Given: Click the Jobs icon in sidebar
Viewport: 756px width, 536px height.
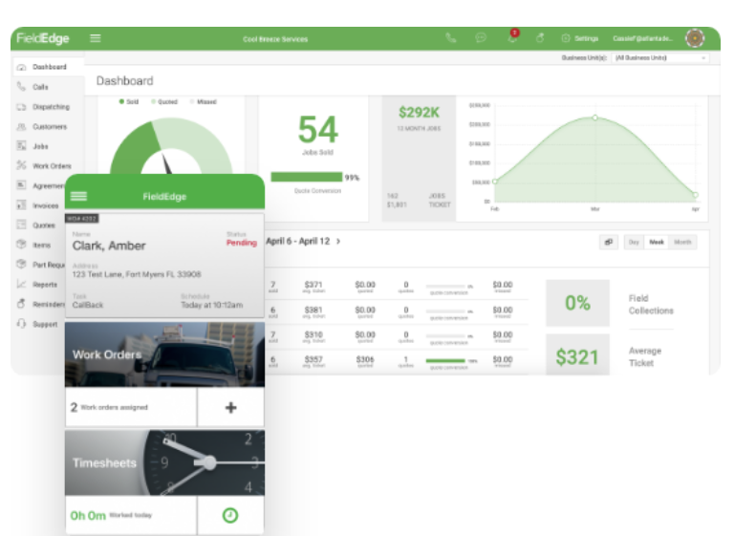Looking at the screenshot, I should (x=21, y=145).
